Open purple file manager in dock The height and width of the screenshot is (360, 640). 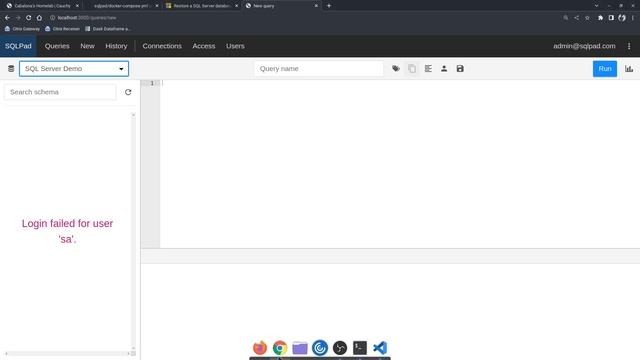coord(300,348)
